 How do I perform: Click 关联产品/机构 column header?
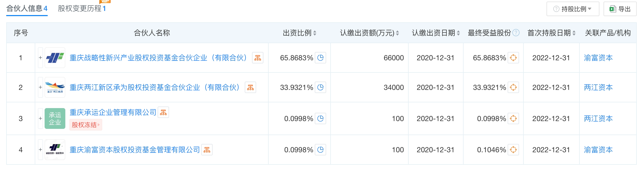(x=608, y=33)
